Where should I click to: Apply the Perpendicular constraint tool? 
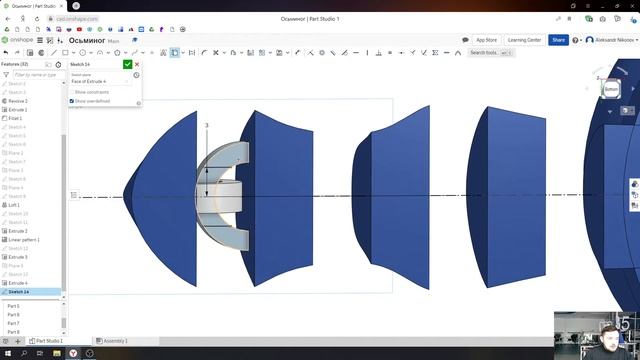[x=379, y=53]
